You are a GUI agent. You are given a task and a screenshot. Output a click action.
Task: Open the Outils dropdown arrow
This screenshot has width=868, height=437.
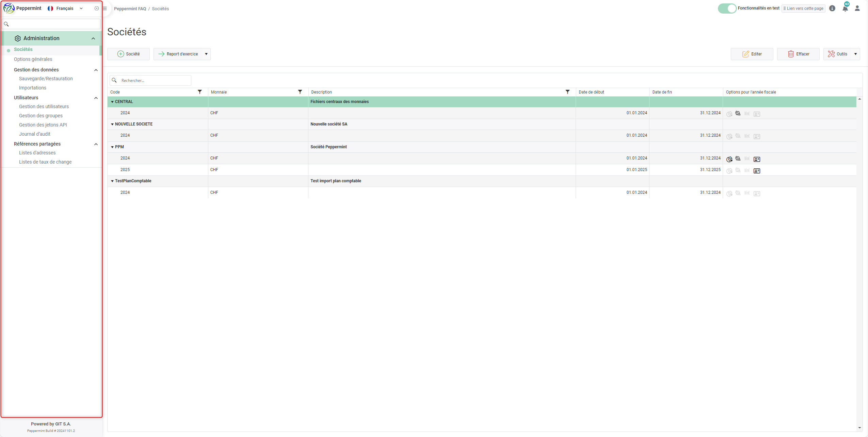tap(855, 54)
